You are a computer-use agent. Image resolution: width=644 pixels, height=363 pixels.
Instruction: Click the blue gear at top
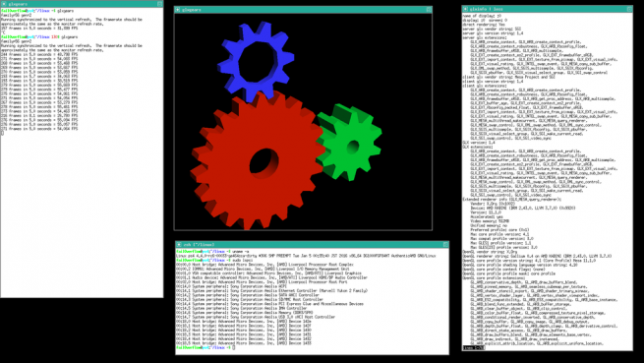256,62
